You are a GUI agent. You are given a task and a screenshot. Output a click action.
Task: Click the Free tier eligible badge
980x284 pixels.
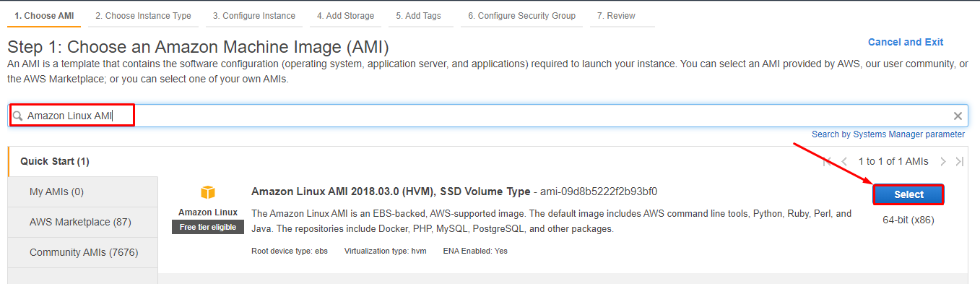[x=208, y=227]
